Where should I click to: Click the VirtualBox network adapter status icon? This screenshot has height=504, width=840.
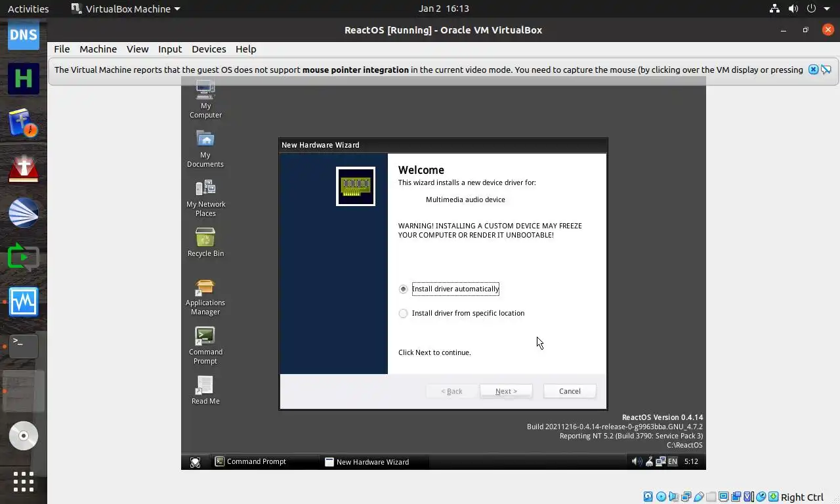click(686, 497)
